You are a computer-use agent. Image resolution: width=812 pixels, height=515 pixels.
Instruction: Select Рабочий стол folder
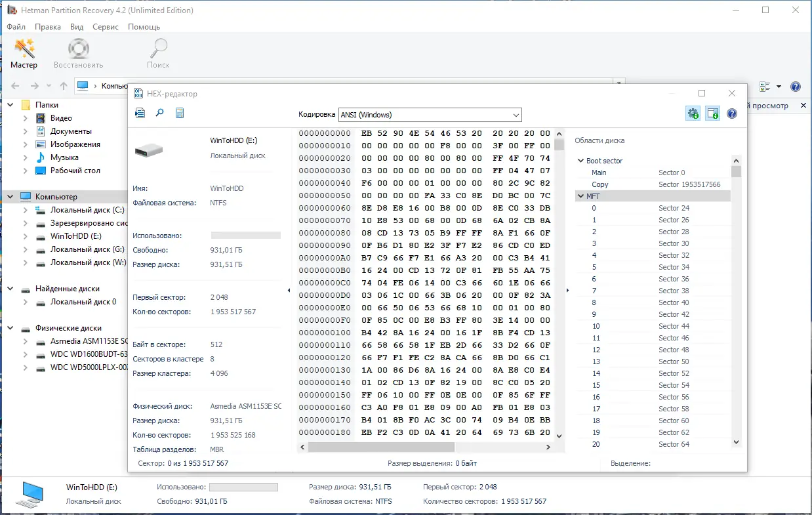[75, 171]
